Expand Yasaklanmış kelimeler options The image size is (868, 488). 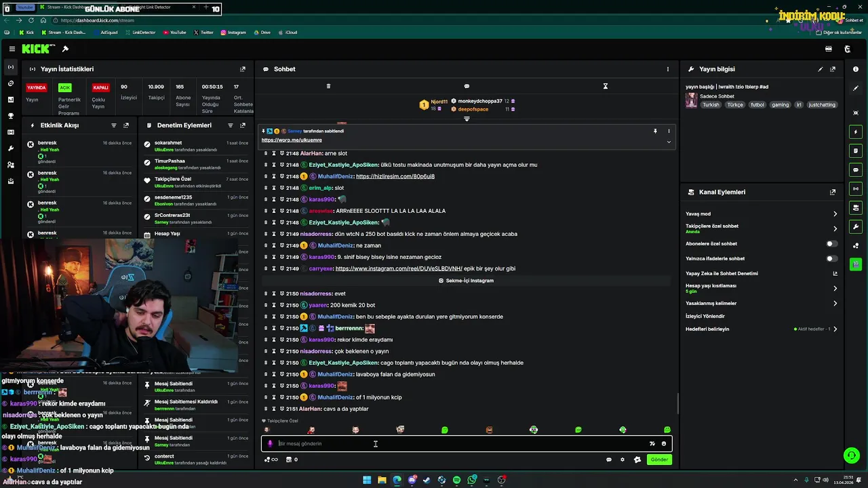[x=835, y=304]
